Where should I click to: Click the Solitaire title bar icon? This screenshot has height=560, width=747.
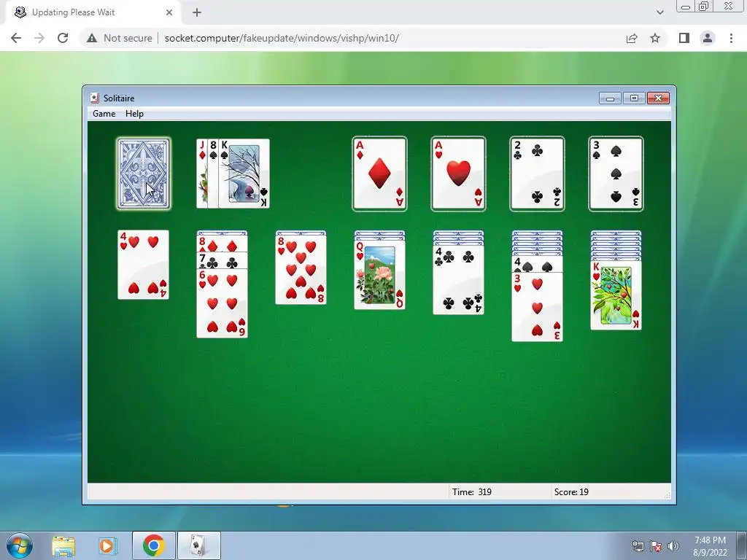pyautogui.click(x=94, y=98)
